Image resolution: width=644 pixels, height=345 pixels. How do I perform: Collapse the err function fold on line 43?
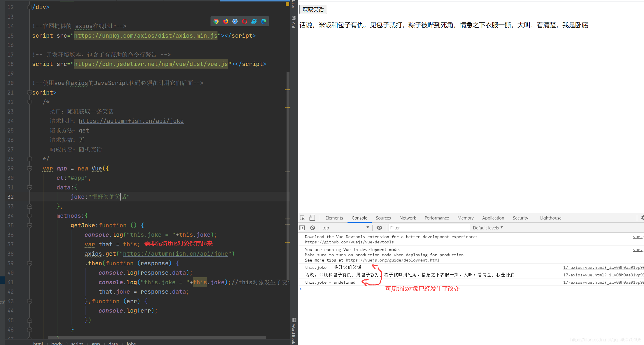[29, 301]
